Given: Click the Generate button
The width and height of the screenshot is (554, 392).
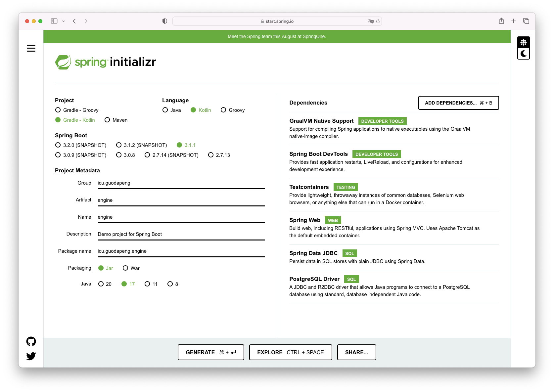Looking at the screenshot, I should pos(211,352).
